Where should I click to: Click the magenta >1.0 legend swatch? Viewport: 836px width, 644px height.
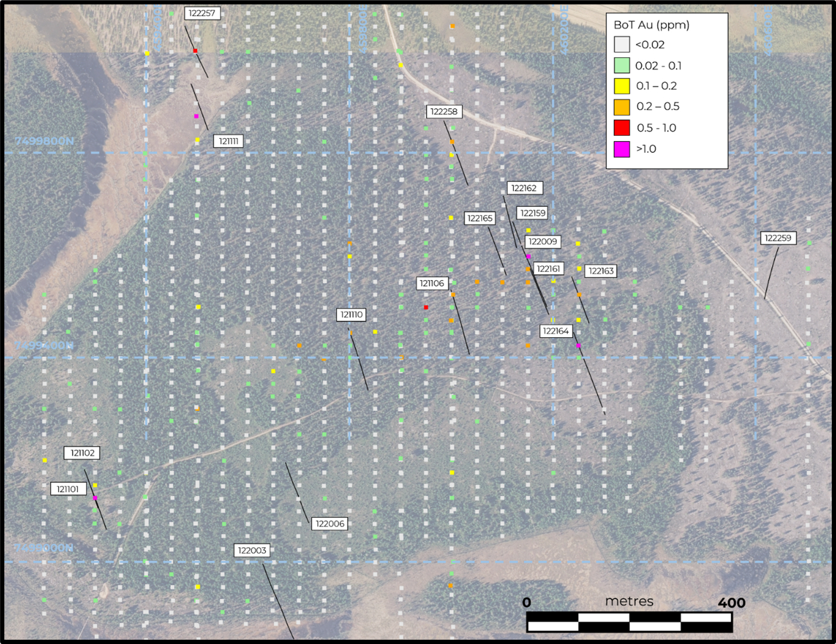pyautogui.click(x=621, y=149)
